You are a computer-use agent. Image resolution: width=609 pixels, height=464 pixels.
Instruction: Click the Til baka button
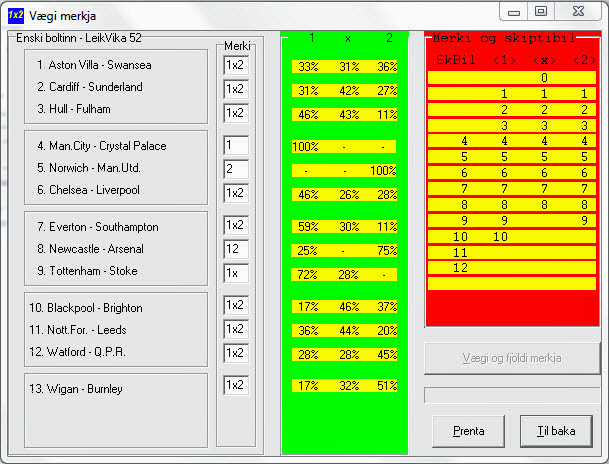tap(556, 431)
